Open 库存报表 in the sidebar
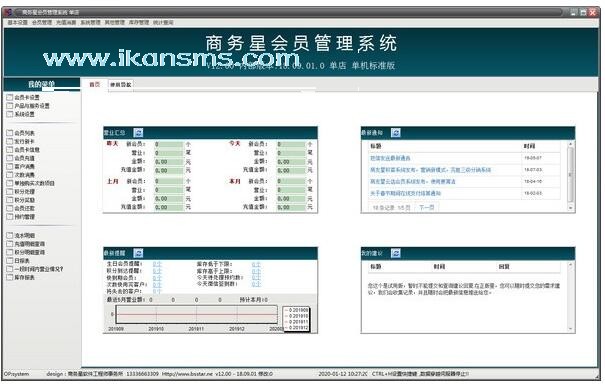Viewport: 605px width, 385px height. [x=20, y=277]
